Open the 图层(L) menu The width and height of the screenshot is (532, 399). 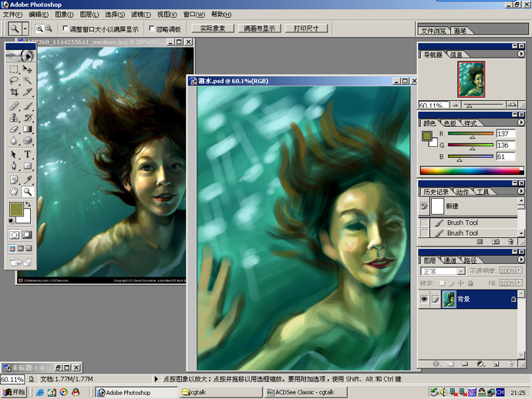click(x=89, y=14)
